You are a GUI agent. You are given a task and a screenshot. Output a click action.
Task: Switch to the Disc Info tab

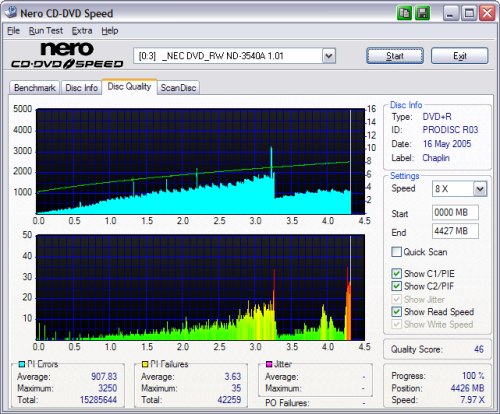point(81,88)
